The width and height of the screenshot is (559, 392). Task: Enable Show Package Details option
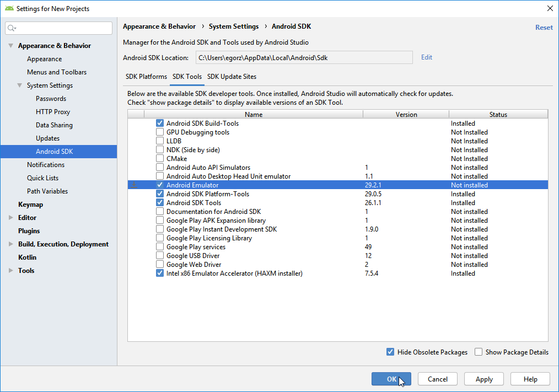479,352
